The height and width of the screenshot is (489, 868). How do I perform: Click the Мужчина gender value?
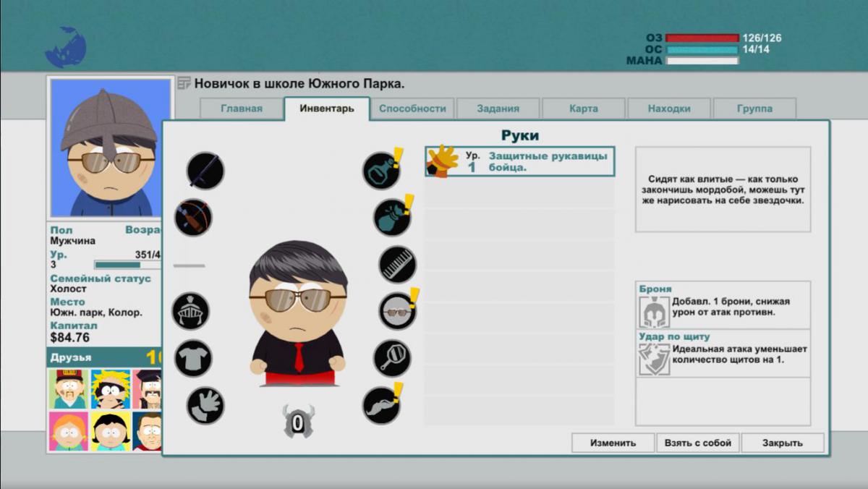click(x=72, y=241)
